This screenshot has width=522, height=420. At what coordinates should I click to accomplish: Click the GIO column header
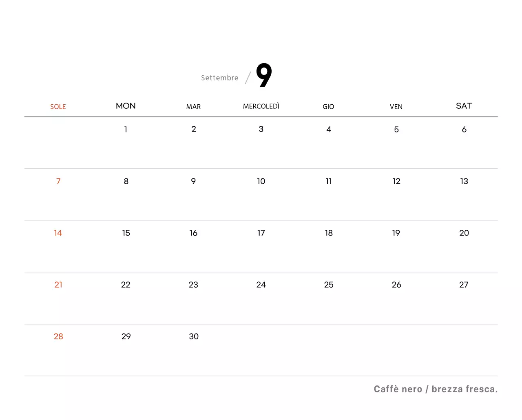(x=328, y=107)
